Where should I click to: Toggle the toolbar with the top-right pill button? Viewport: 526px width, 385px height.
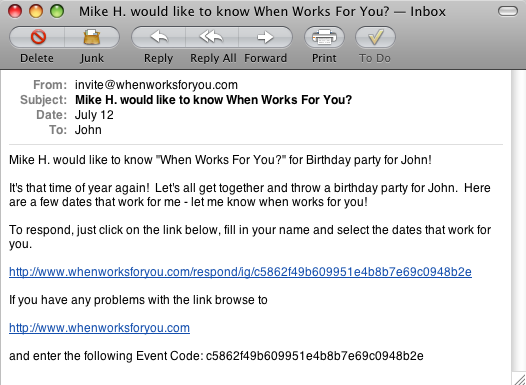tap(508, 11)
